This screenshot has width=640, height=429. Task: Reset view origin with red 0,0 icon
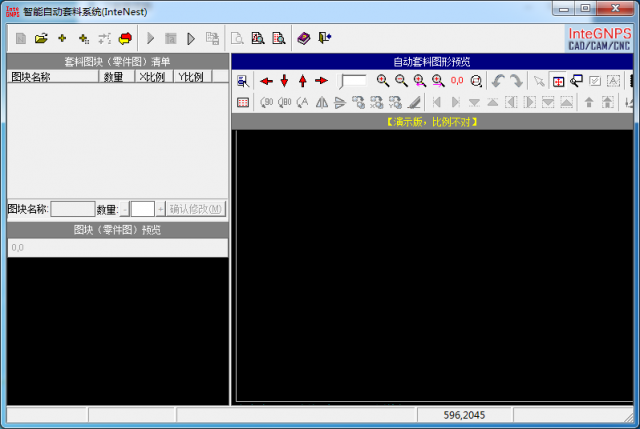click(457, 81)
